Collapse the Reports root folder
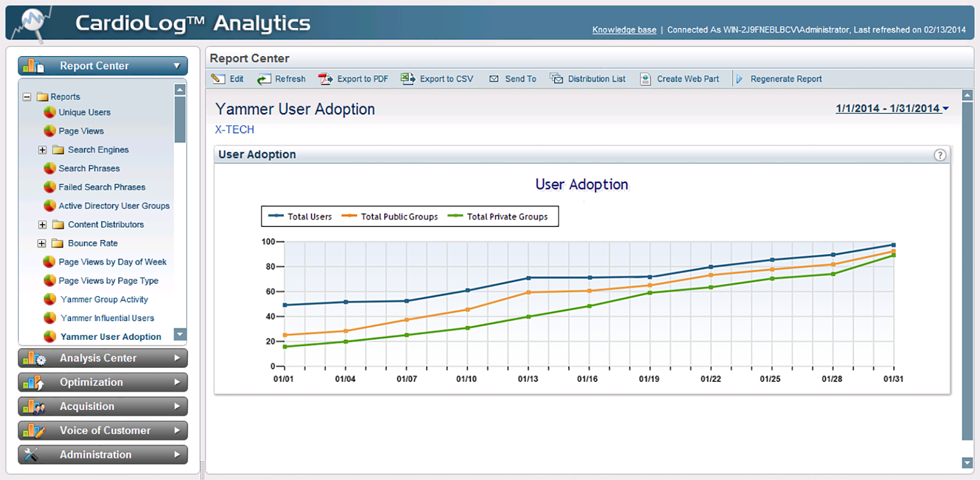Viewport: 980px width, 480px height. (27, 97)
